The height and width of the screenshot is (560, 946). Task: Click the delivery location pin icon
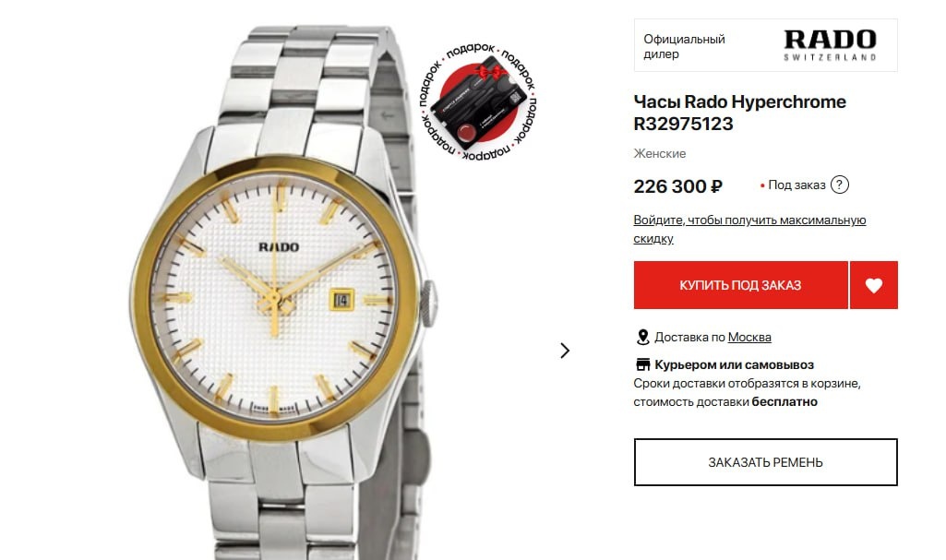642,337
